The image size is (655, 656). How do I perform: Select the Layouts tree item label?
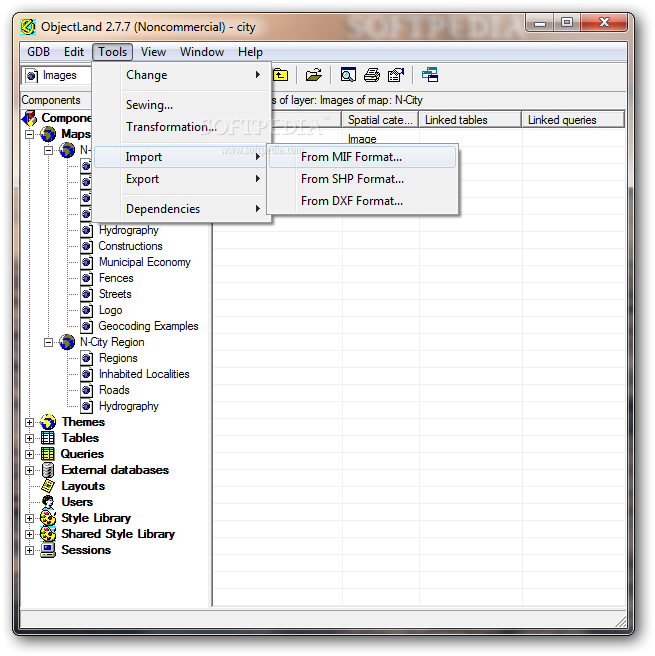(x=83, y=486)
